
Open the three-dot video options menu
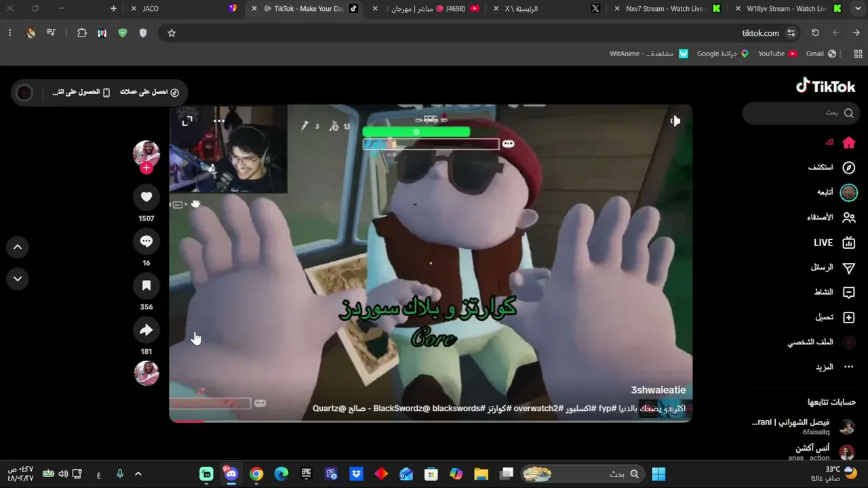click(219, 121)
